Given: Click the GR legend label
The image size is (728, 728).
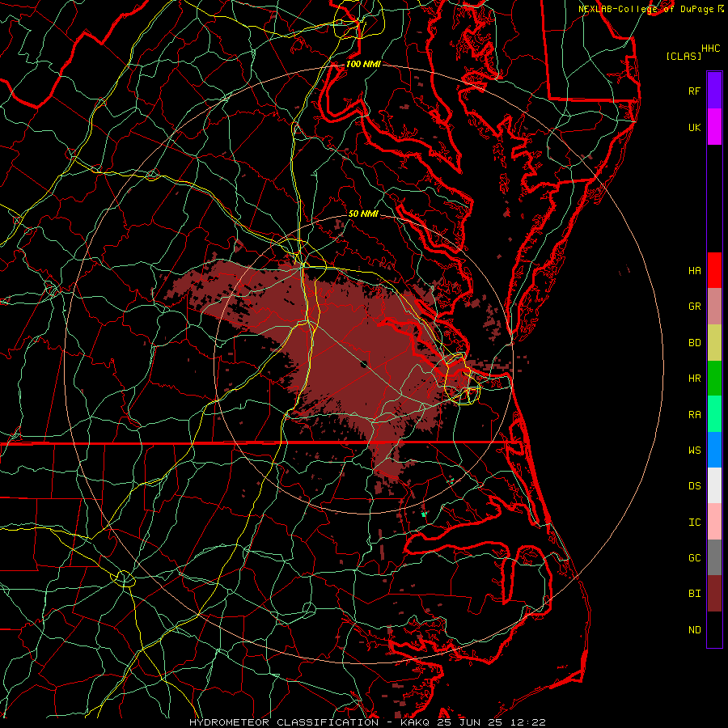Looking at the screenshot, I should click(x=694, y=307).
